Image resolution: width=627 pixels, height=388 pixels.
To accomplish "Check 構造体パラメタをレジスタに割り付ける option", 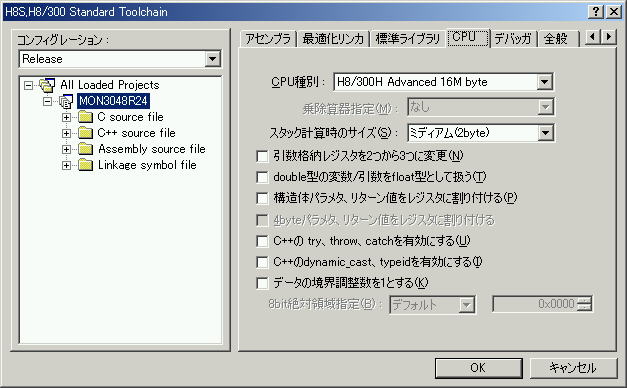I will click(262, 198).
